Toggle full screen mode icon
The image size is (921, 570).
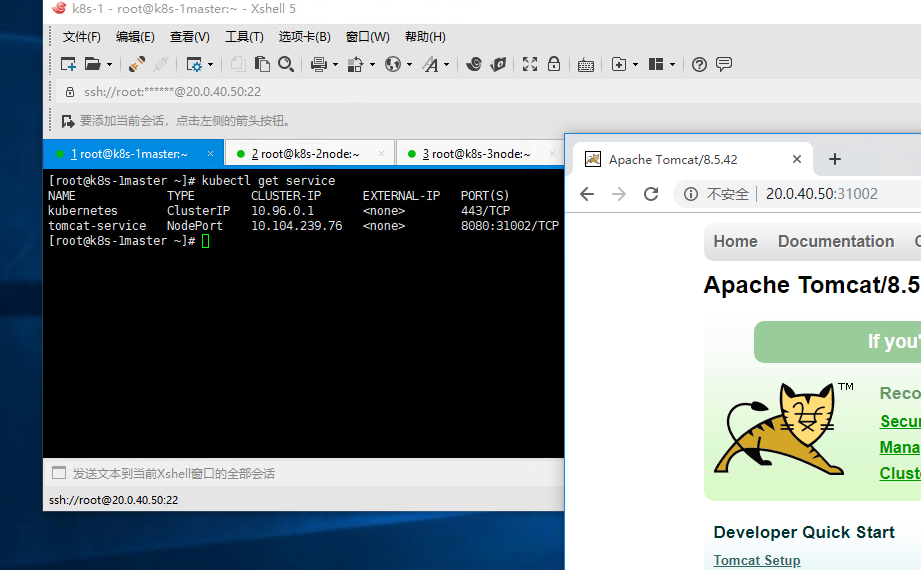tap(530, 64)
